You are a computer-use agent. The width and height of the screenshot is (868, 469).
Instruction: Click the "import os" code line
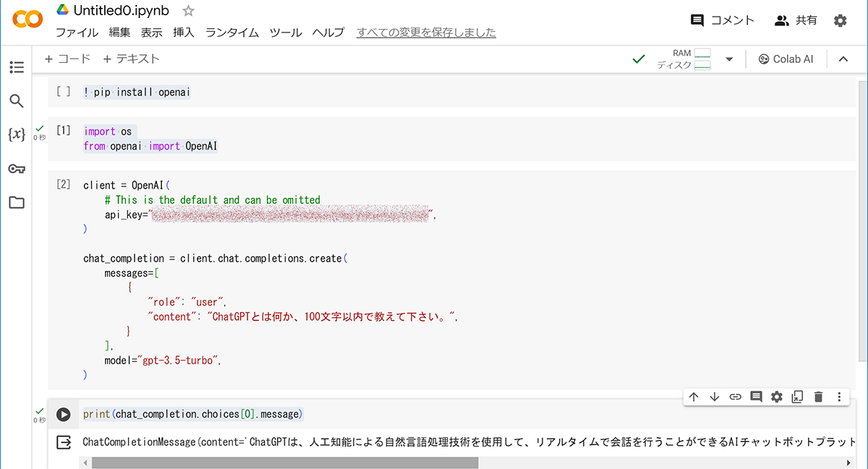click(108, 132)
